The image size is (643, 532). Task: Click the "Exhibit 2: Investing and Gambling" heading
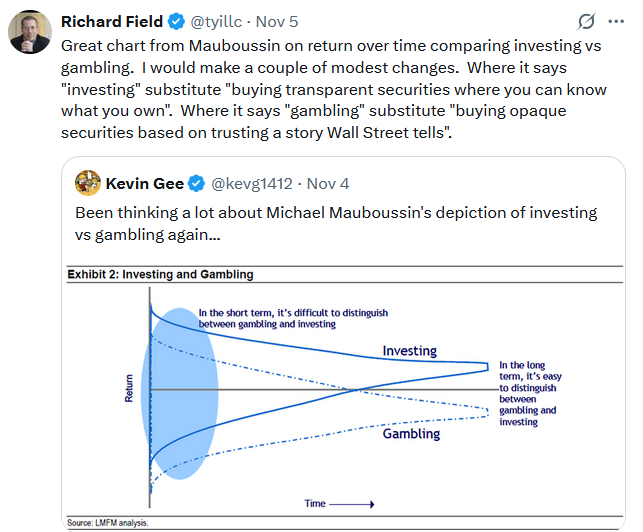coord(160,274)
